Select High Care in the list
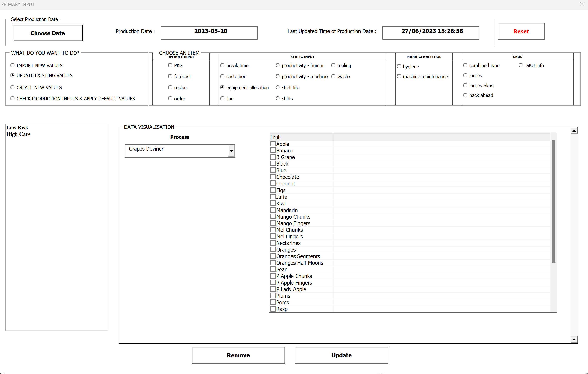The height and width of the screenshot is (374, 588). pos(18,134)
